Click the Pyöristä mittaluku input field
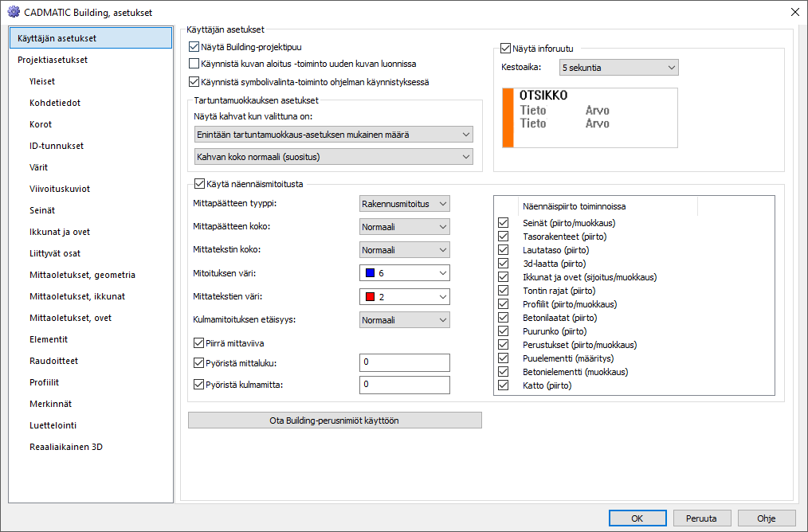808x532 pixels. [404, 362]
